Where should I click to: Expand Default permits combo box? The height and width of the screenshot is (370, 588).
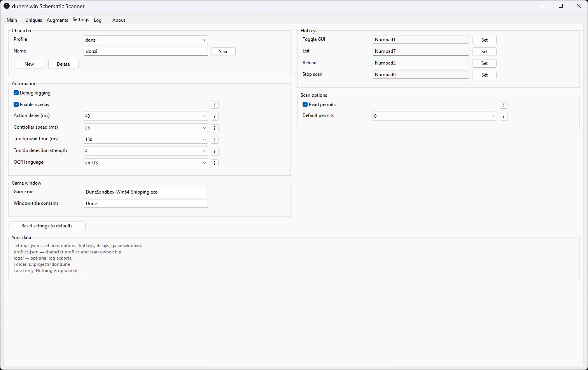435,116
